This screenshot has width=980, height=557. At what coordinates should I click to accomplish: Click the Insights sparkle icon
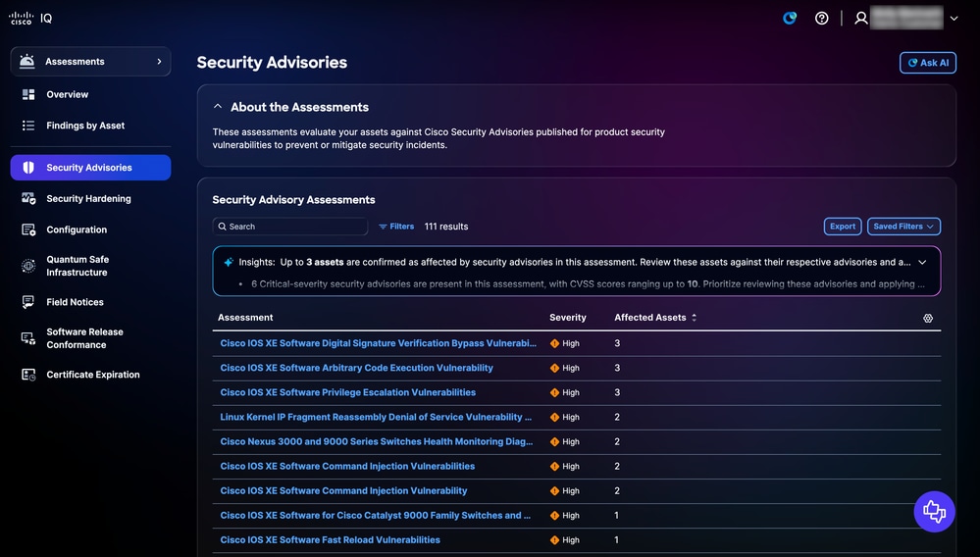[x=229, y=262]
